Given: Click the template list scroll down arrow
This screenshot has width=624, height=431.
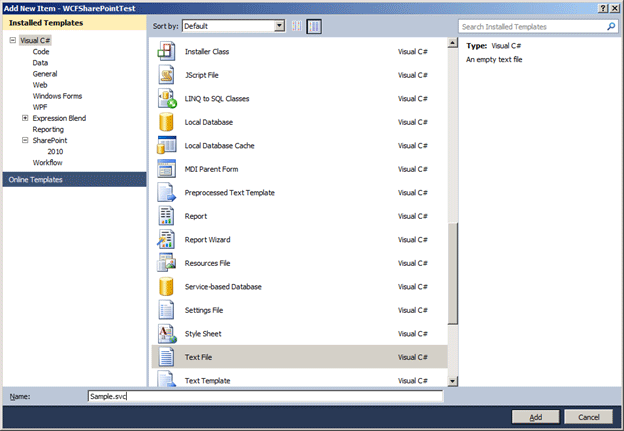Looking at the screenshot, I should click(452, 381).
